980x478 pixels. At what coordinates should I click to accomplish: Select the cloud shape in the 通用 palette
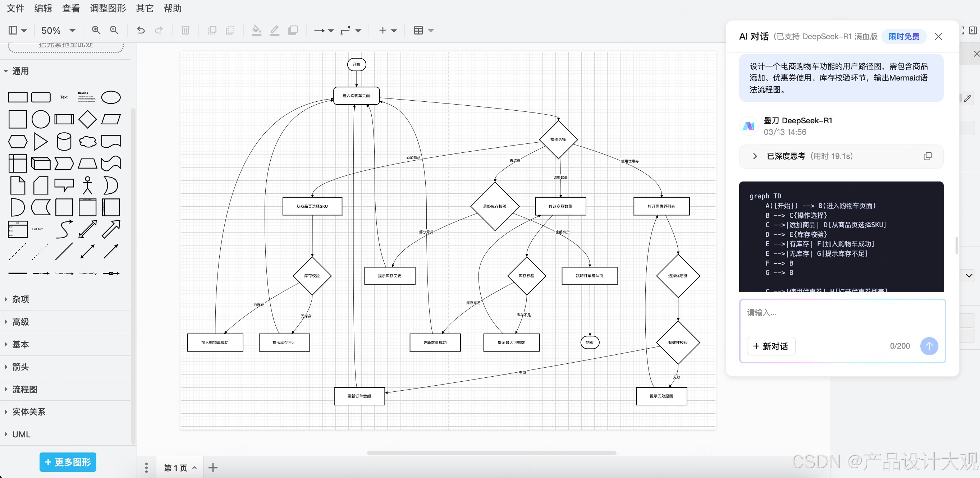(x=87, y=142)
